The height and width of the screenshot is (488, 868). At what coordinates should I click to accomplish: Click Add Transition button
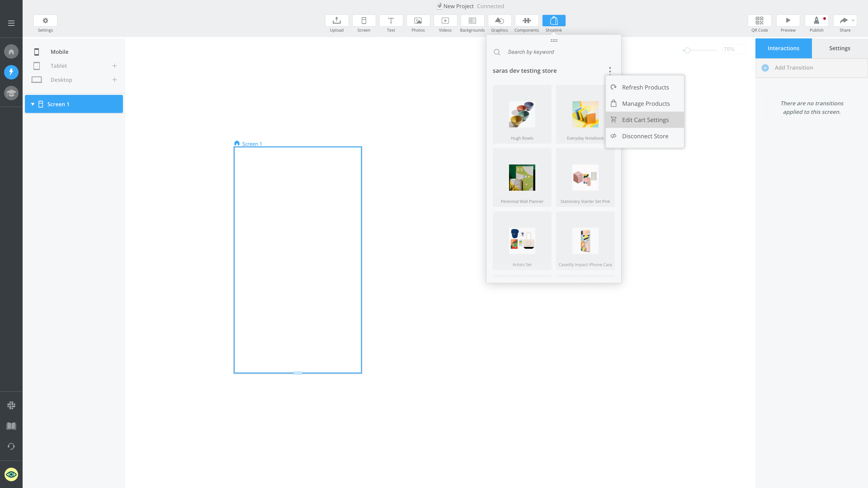coord(794,68)
